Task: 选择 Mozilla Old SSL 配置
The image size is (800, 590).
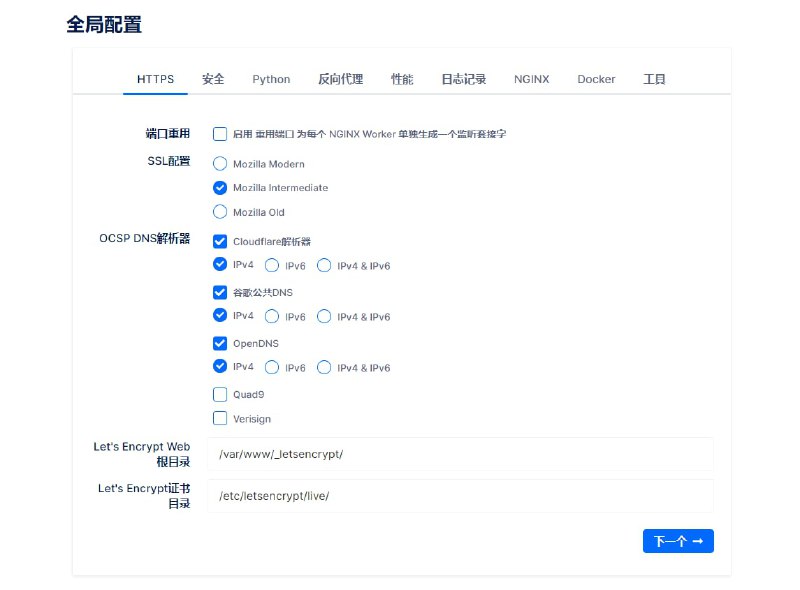Action: (220, 211)
